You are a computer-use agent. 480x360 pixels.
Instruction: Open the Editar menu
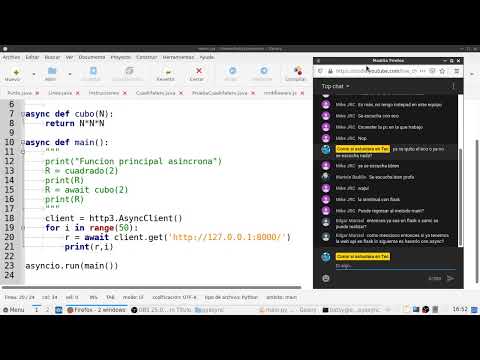32,57
